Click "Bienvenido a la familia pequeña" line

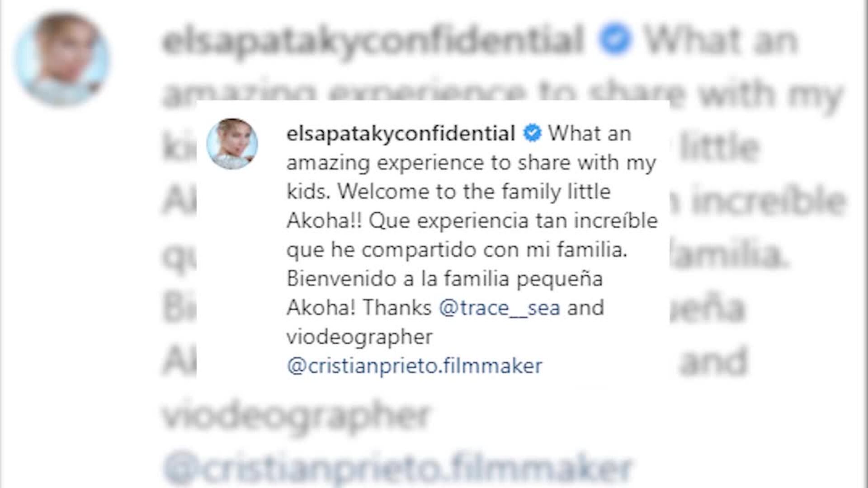click(444, 278)
